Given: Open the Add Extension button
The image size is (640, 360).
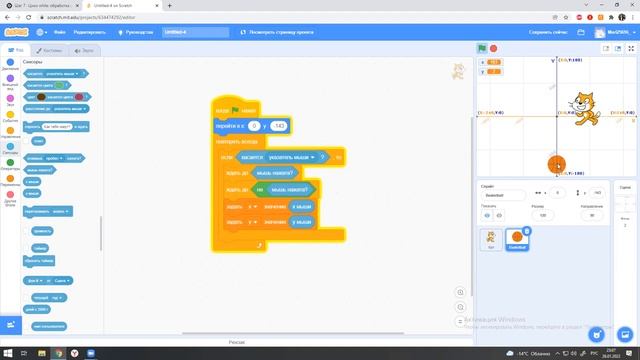Looking at the screenshot, I should [x=11, y=325].
